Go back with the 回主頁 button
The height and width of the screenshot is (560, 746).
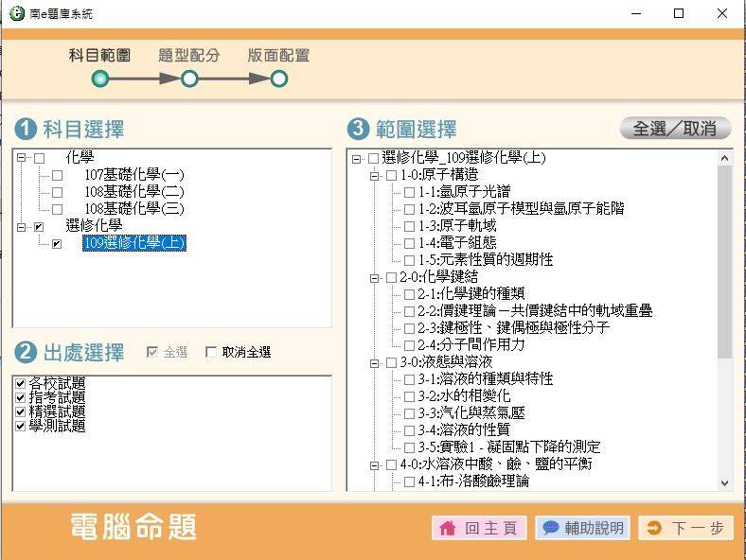click(479, 528)
